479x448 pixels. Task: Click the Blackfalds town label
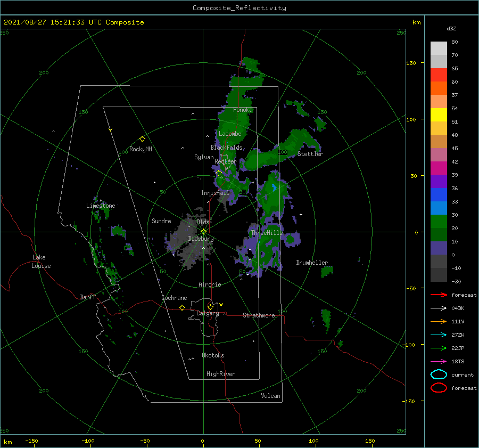tap(226, 148)
